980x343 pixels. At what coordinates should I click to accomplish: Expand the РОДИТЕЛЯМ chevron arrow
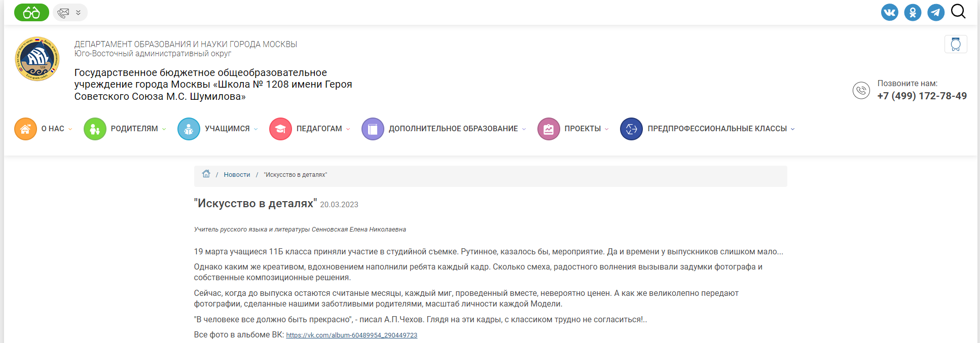click(x=164, y=129)
